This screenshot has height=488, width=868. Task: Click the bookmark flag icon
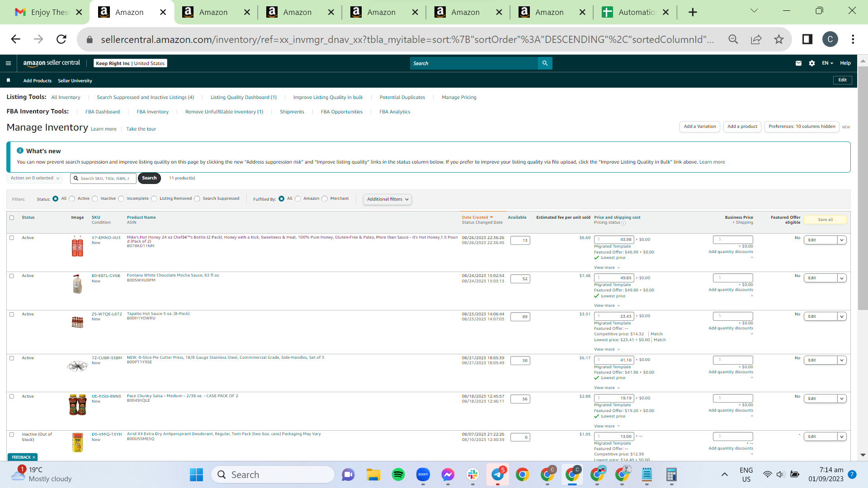[8, 80]
